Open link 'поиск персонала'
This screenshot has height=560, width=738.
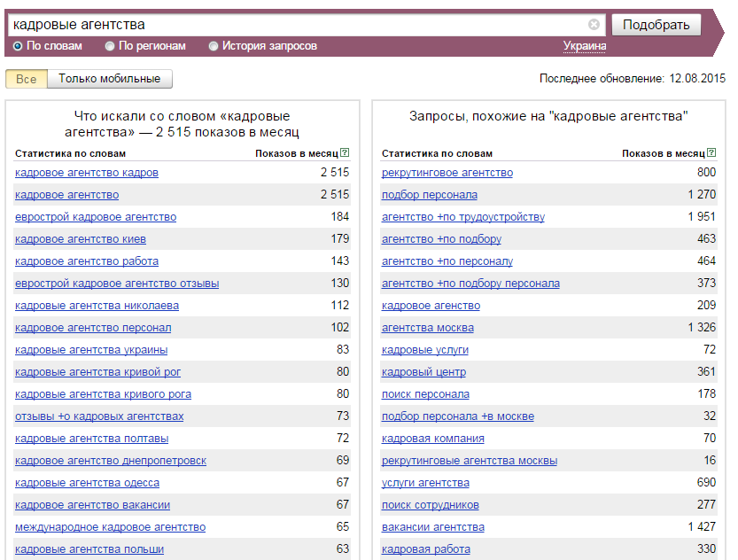pos(425,394)
